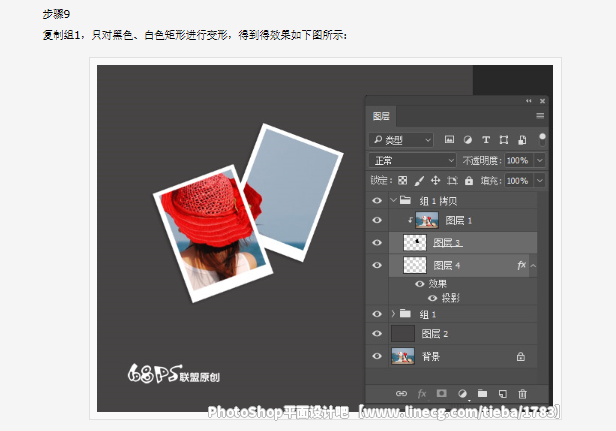Click the 效果 effects label

[x=437, y=284]
